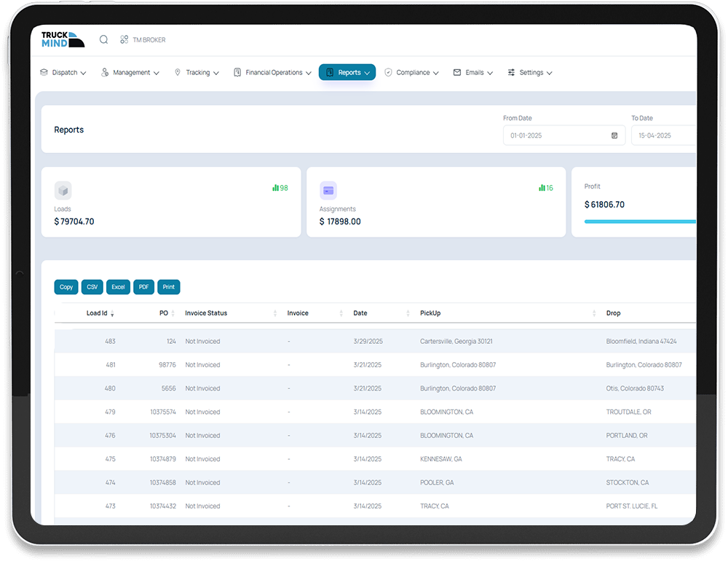Click the Loads box icon
This screenshot has width=728, height=561.
tap(63, 190)
